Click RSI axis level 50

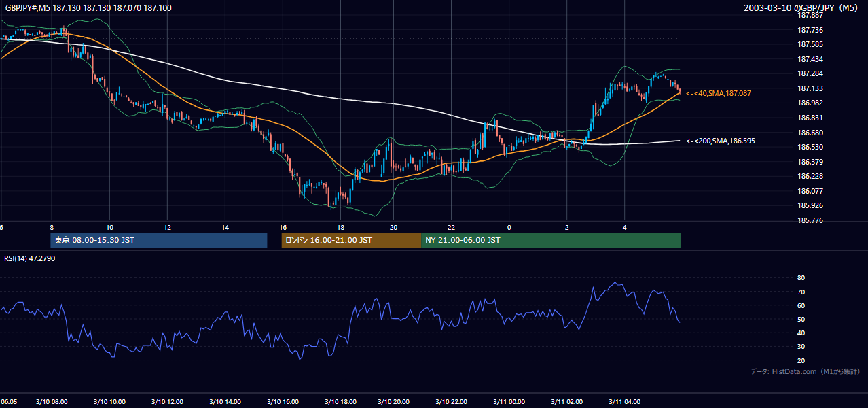click(x=801, y=320)
